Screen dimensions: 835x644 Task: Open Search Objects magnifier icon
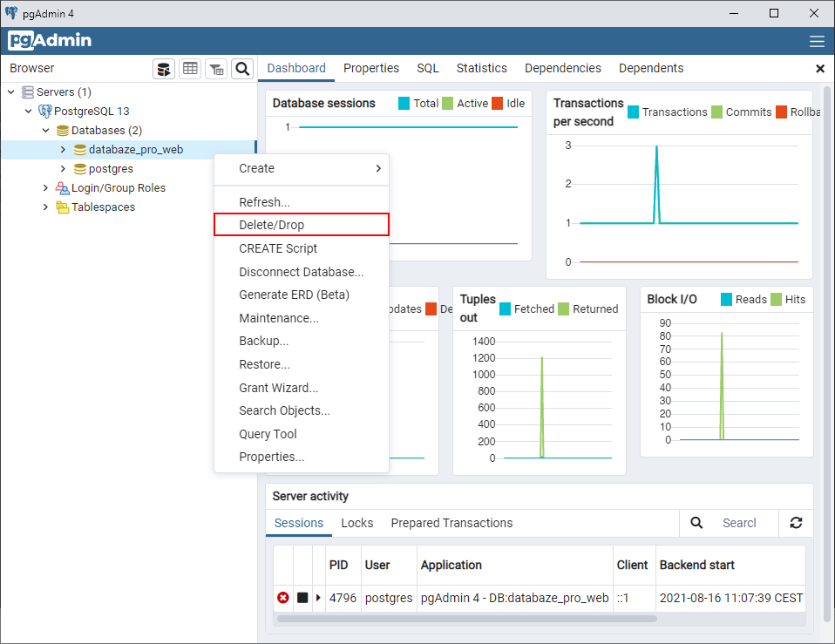click(x=242, y=69)
